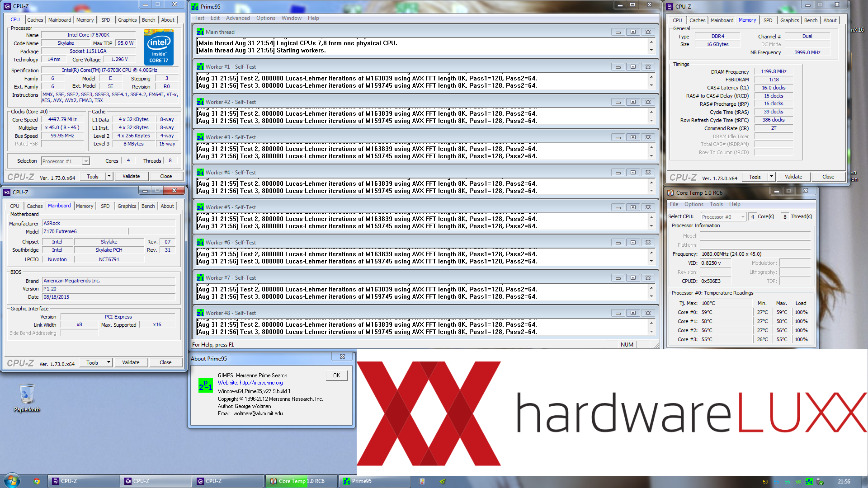Click the Core Temp title bar icon
Image resolution: width=868 pixels, height=488 pixels.
pyautogui.click(x=671, y=193)
